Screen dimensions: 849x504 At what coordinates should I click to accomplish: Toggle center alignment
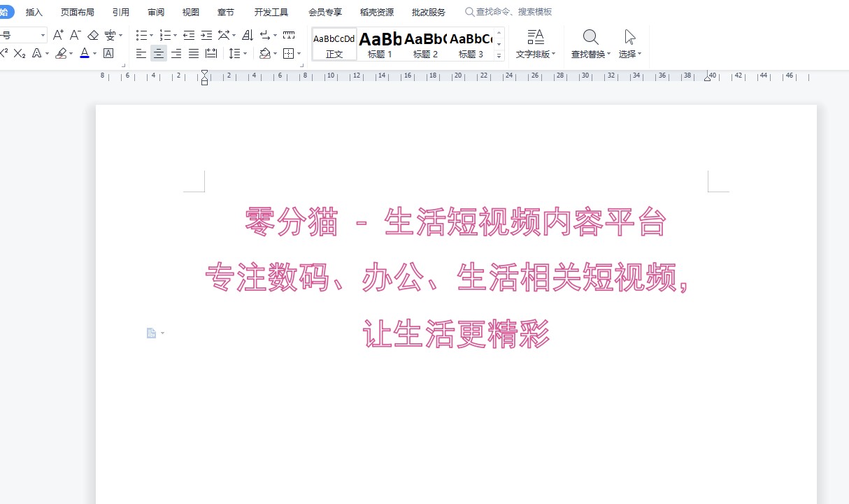click(x=159, y=53)
